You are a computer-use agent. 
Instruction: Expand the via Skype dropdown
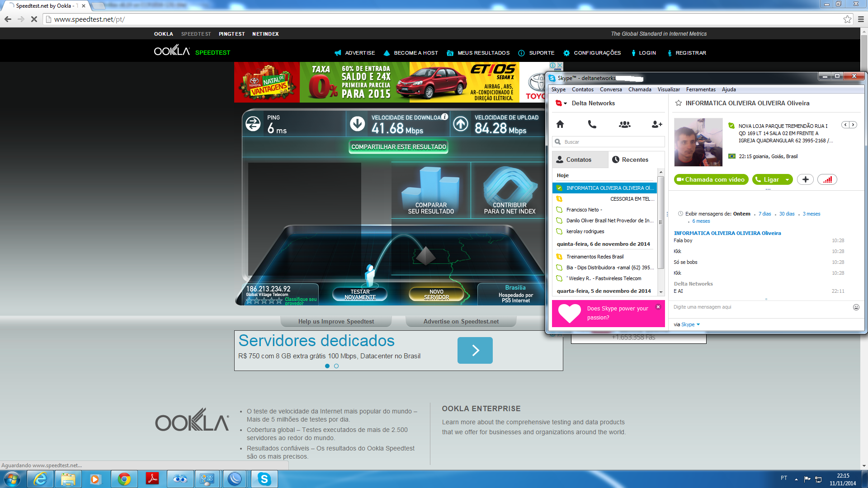pos(698,324)
